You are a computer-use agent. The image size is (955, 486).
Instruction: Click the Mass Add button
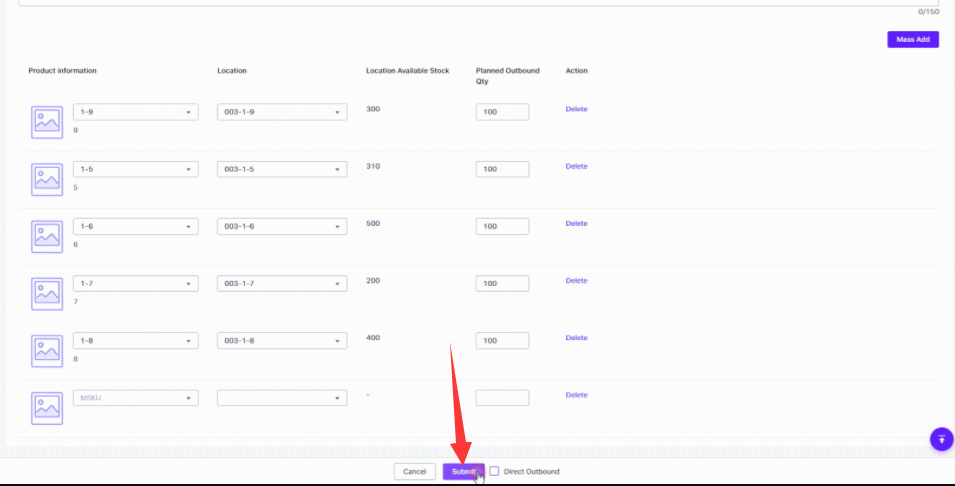[913, 40]
